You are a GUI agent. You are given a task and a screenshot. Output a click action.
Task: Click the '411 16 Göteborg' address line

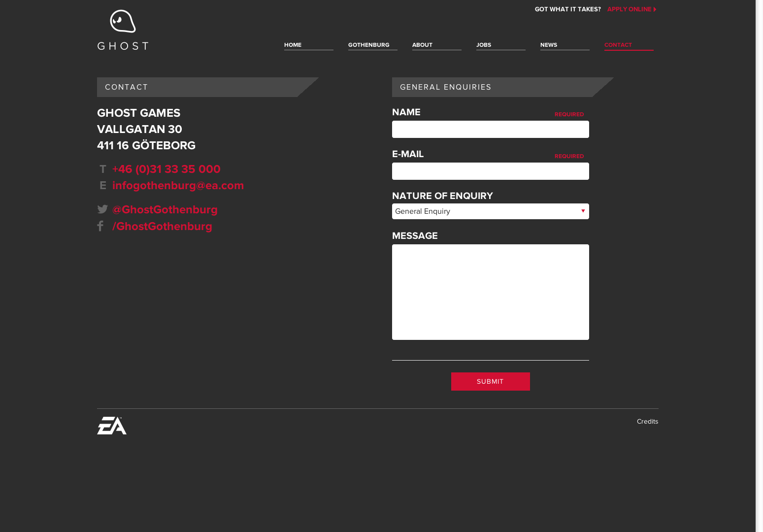click(x=146, y=145)
